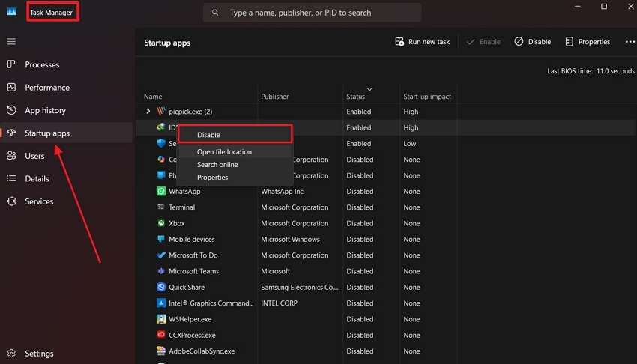The height and width of the screenshot is (364, 637).
Task: Click the Users sidebar icon
Action: pyautogui.click(x=11, y=156)
